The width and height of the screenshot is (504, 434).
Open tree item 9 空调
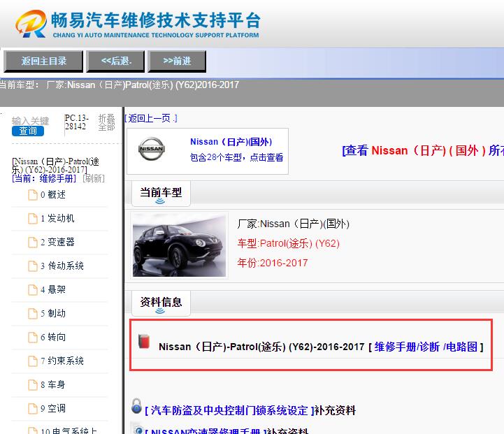(x=53, y=409)
